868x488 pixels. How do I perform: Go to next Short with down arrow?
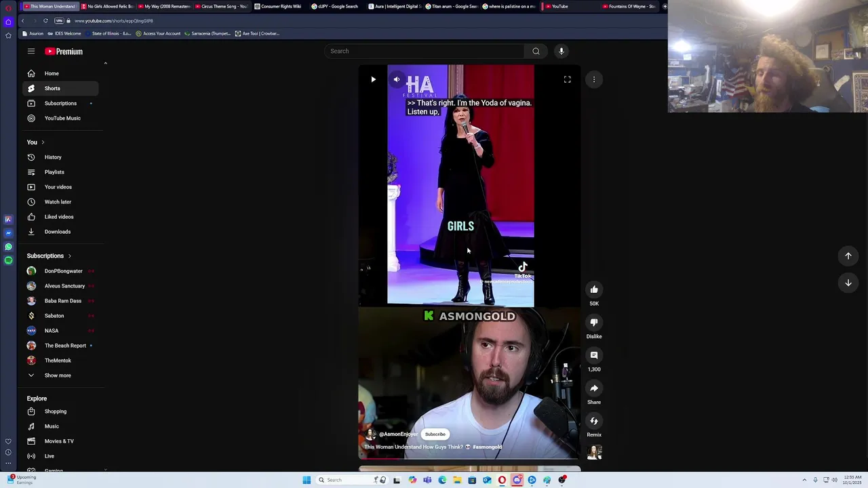pyautogui.click(x=848, y=283)
